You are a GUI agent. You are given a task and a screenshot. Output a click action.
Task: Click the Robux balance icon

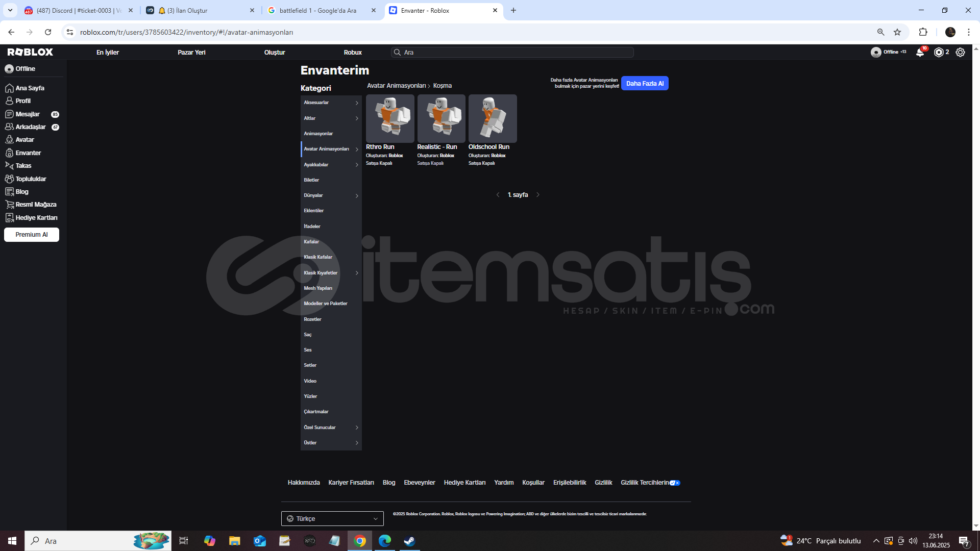939,53
